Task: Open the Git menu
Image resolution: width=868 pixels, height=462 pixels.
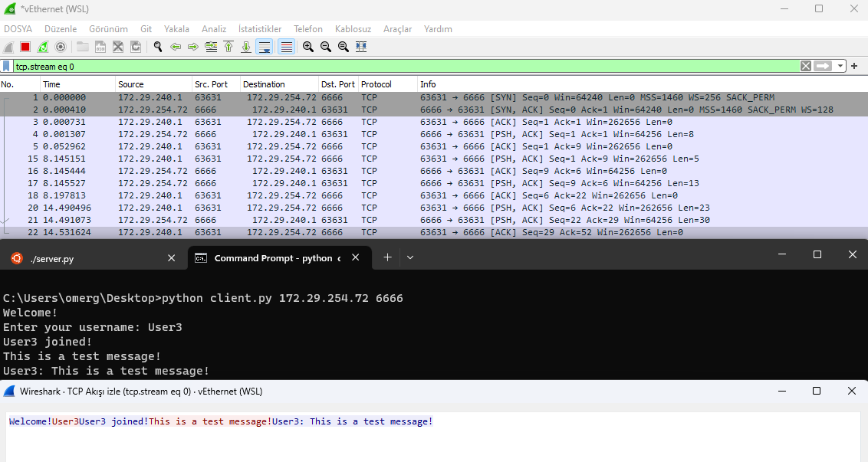Action: coord(146,29)
